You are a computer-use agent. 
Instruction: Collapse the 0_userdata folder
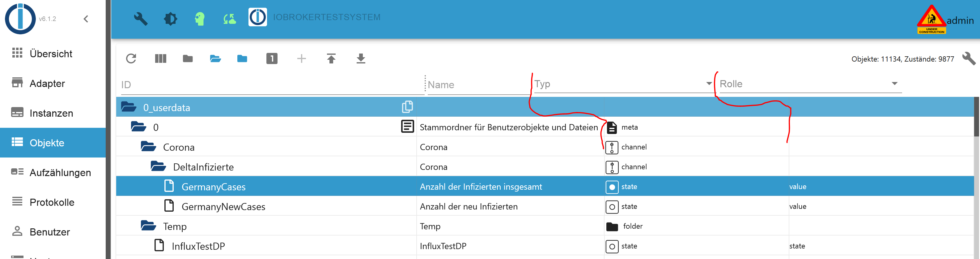(129, 107)
